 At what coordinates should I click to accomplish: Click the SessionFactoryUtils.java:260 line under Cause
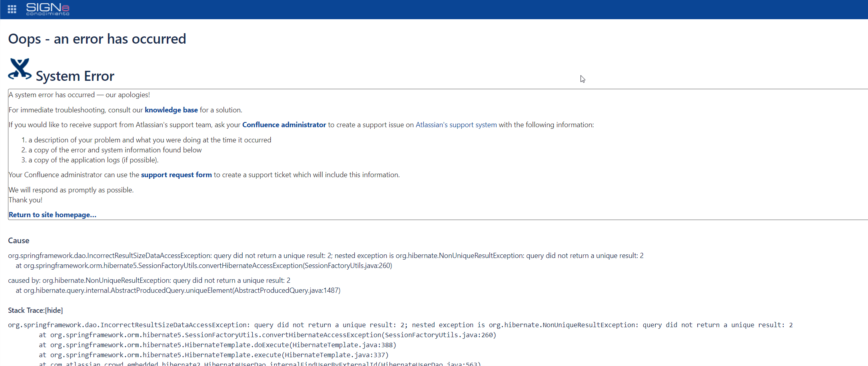(x=204, y=266)
